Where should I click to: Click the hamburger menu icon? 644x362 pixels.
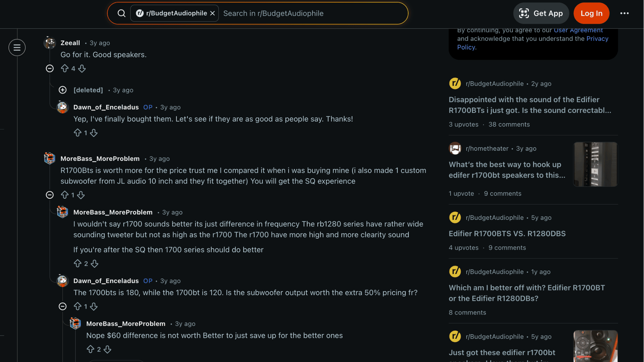(17, 48)
